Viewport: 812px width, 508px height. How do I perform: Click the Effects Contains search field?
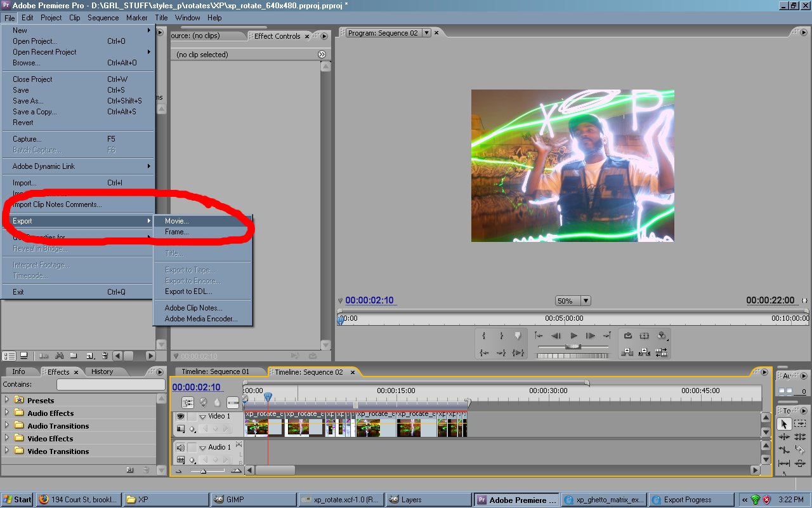[111, 385]
